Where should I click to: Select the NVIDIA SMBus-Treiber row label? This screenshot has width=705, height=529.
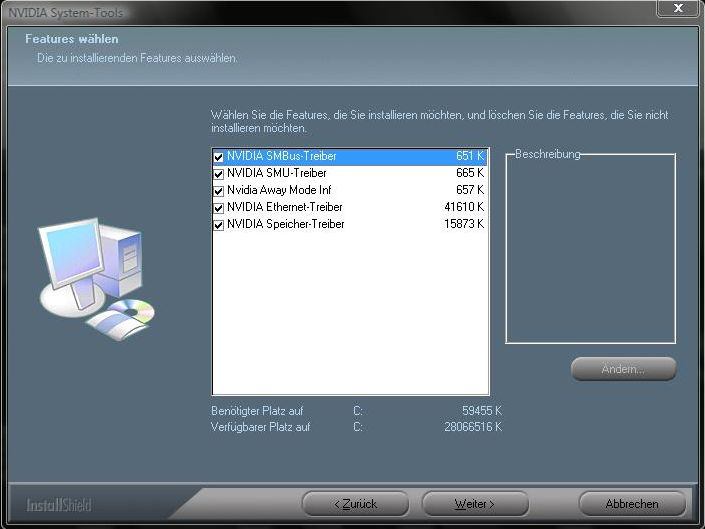click(281, 156)
